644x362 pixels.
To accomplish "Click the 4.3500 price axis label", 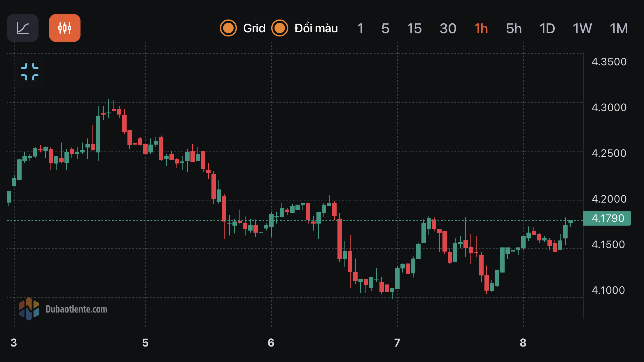I will point(609,62).
